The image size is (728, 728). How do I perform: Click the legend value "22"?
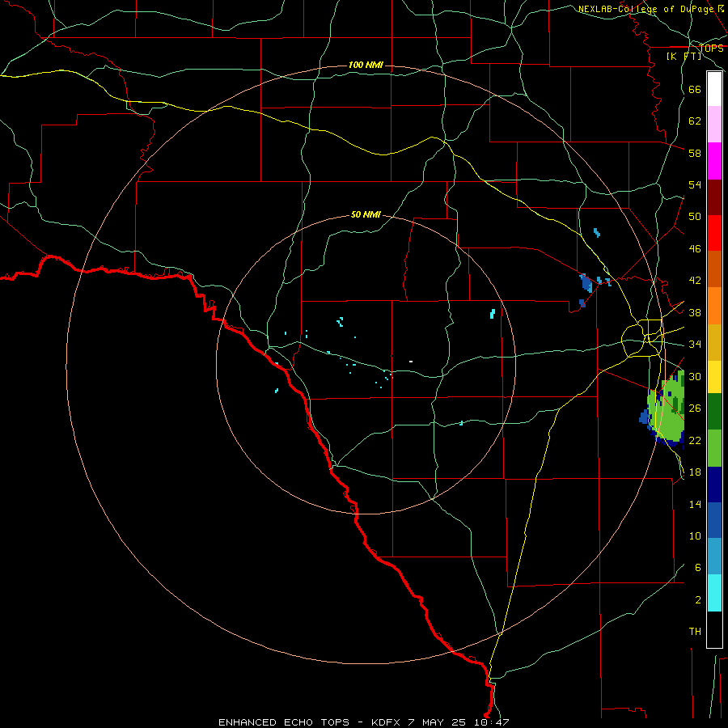[x=695, y=440]
